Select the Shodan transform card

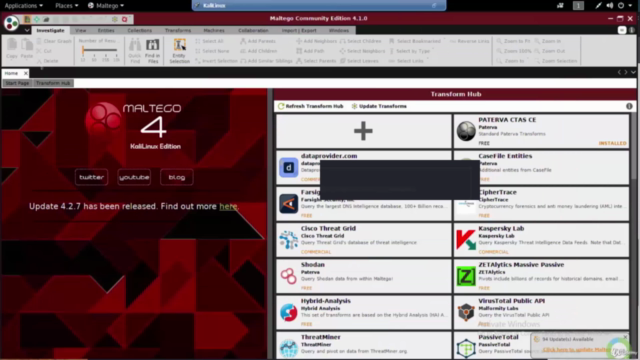click(x=364, y=276)
